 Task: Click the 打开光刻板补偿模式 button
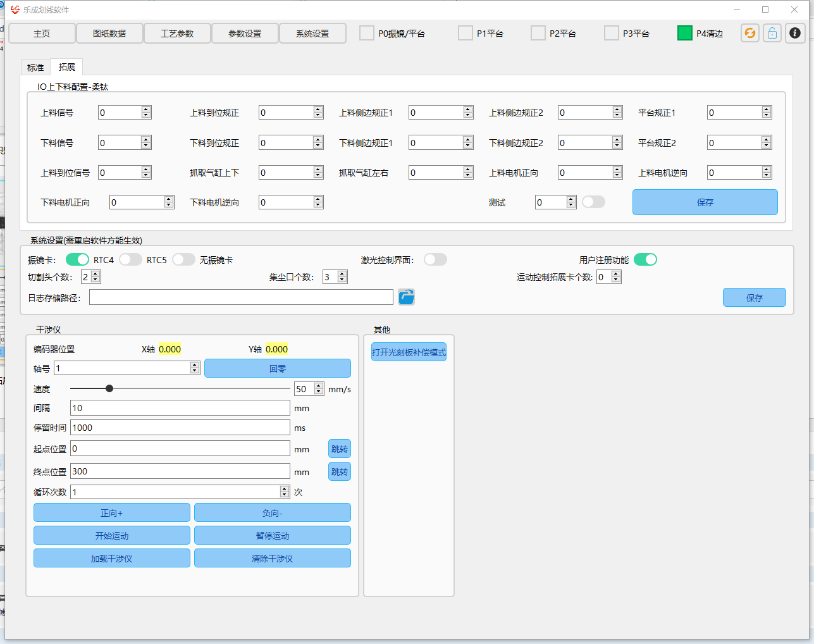click(409, 352)
